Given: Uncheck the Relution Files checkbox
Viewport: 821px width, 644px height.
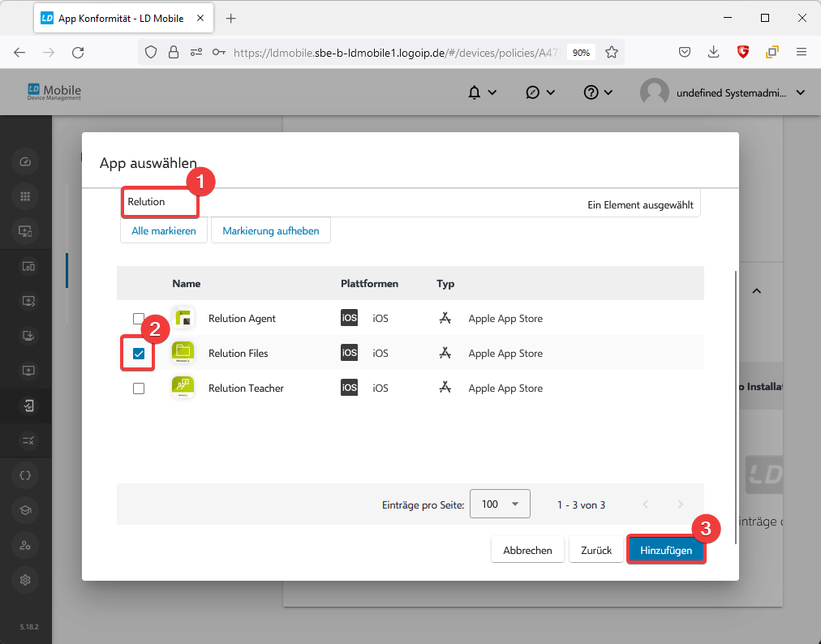Looking at the screenshot, I should point(138,354).
